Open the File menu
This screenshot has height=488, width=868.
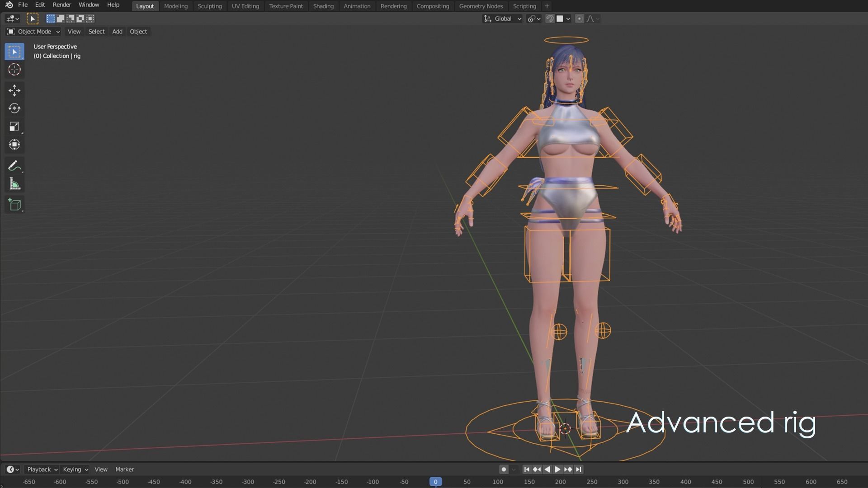[x=23, y=5]
